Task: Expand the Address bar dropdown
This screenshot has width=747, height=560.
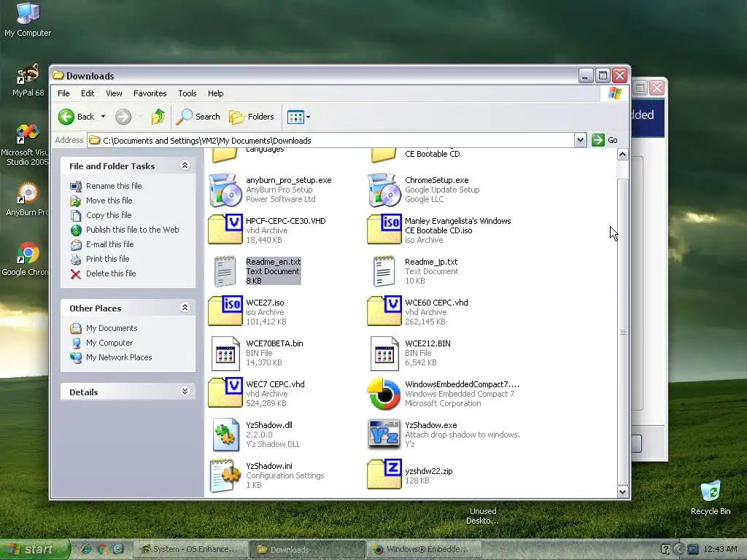Action: pyautogui.click(x=580, y=140)
